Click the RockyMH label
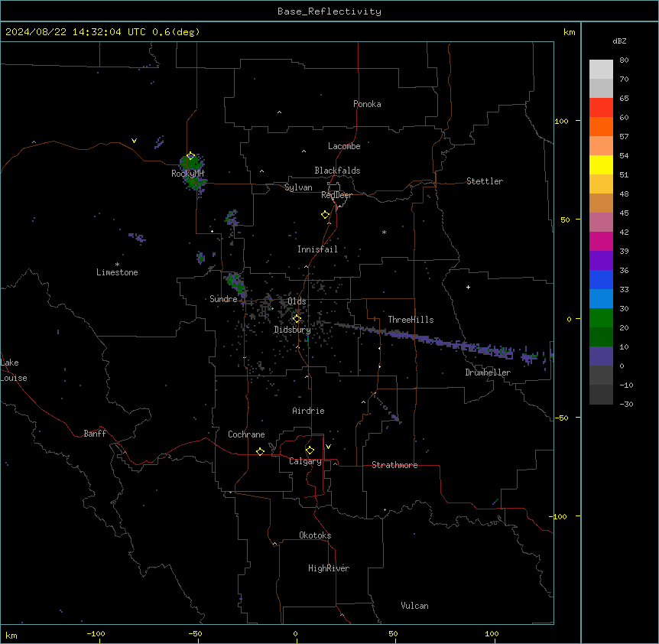Screen dimensions: 659x644 click(x=187, y=173)
